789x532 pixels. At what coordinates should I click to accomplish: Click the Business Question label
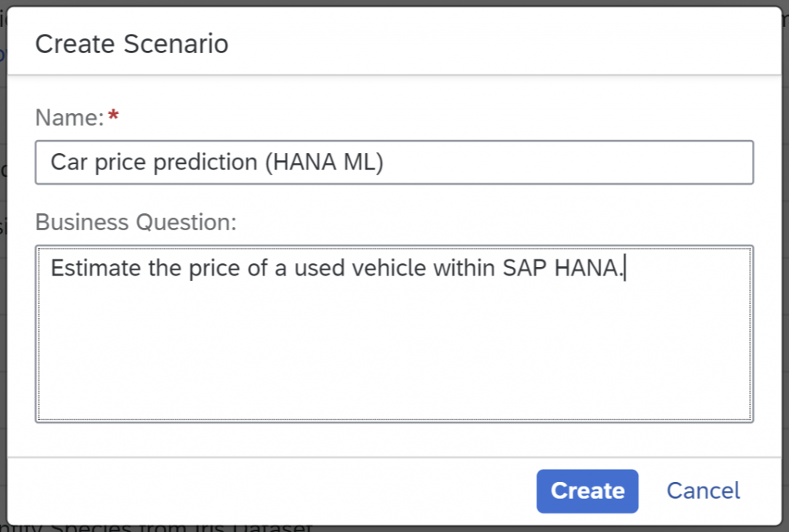(x=136, y=223)
